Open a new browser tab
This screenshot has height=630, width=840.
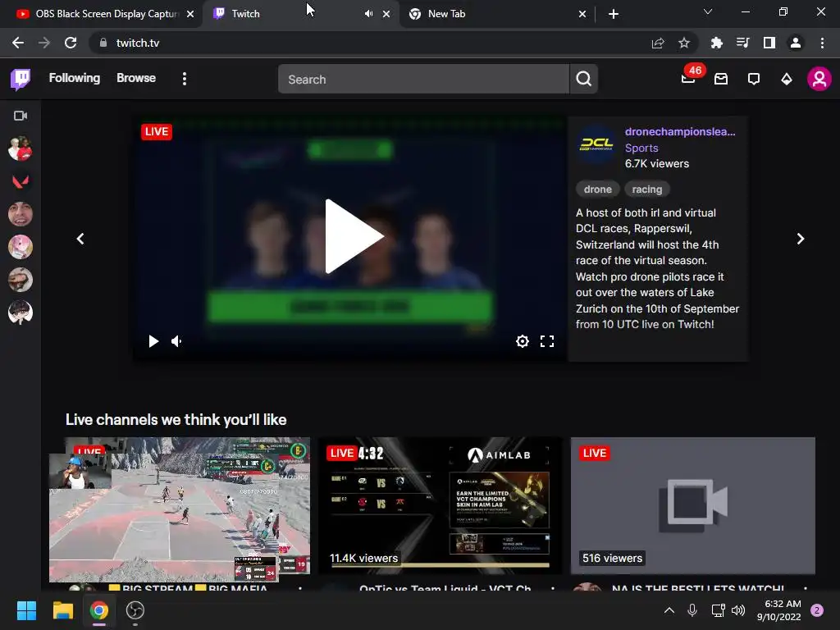click(614, 15)
